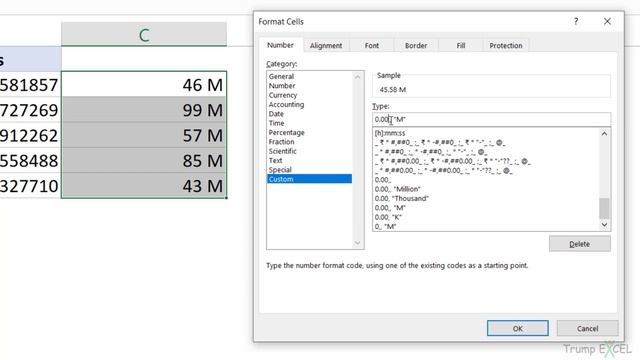640x360 pixels.
Task: Choose the Currency category
Action: click(x=309, y=95)
